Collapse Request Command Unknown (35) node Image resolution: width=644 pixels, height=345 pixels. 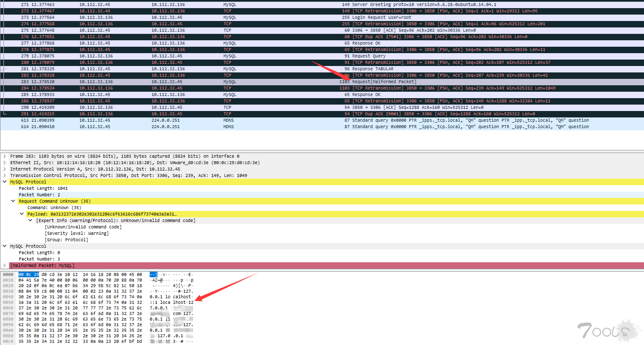(13, 201)
